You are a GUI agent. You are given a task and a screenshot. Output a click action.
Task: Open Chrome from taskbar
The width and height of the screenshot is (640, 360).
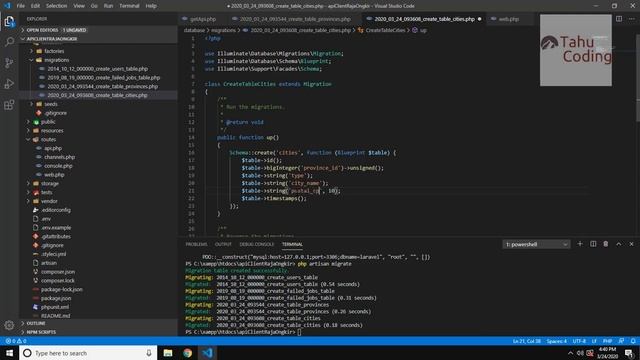[188, 353]
